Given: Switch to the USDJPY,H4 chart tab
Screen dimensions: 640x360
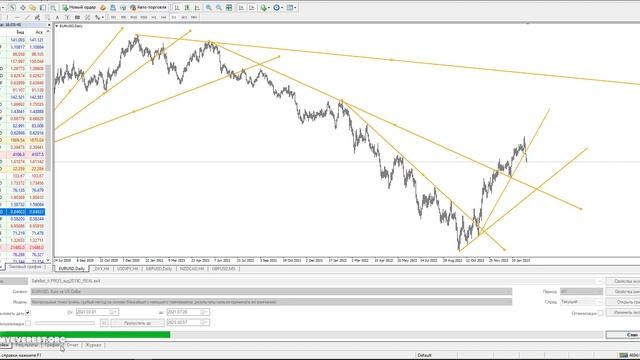Looking at the screenshot, I should coord(127,269).
